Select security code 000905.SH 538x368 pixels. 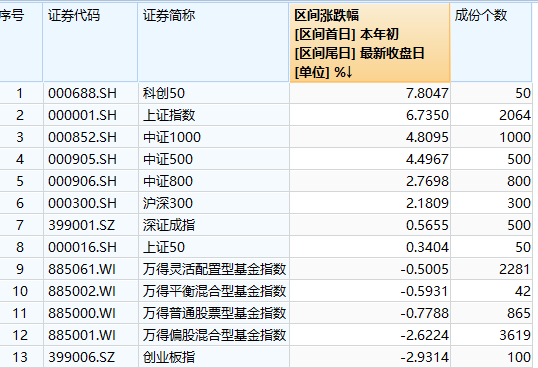pyautogui.click(x=82, y=159)
